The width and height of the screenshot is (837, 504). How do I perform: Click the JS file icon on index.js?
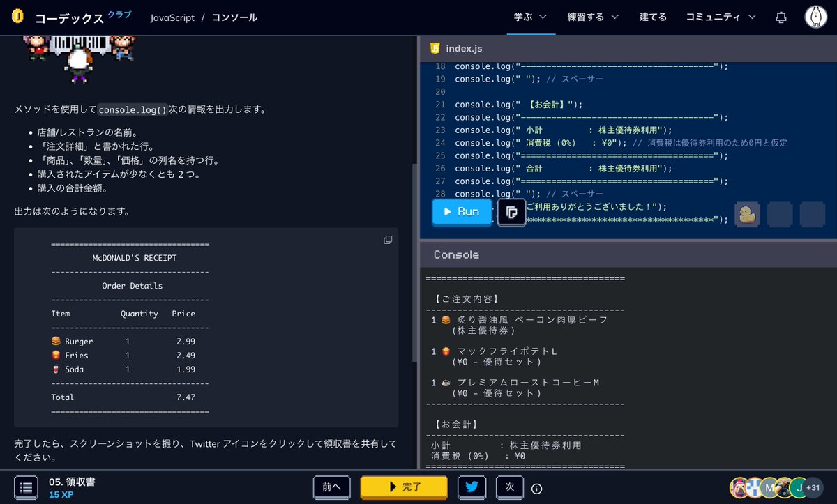point(435,48)
